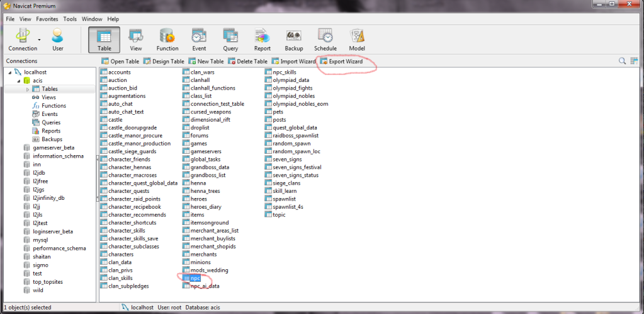The width and height of the screenshot is (644, 314).
Task: Click the search magnifier icon
Action: tap(623, 61)
